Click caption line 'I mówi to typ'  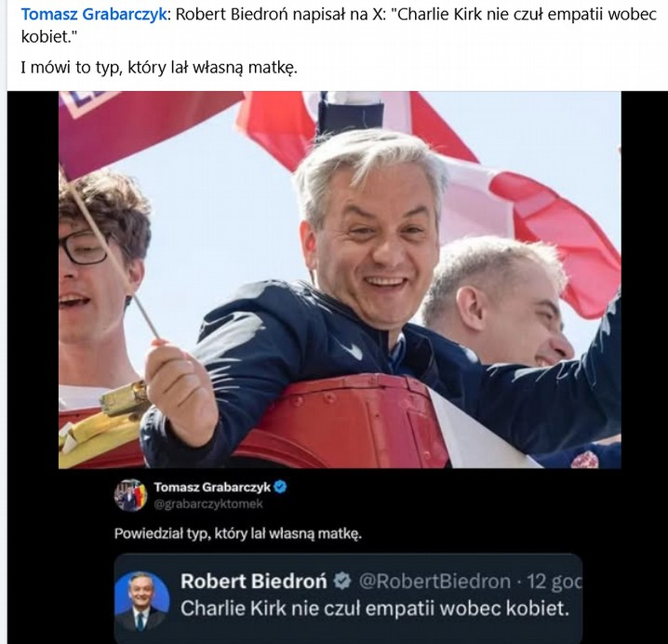coord(158,67)
